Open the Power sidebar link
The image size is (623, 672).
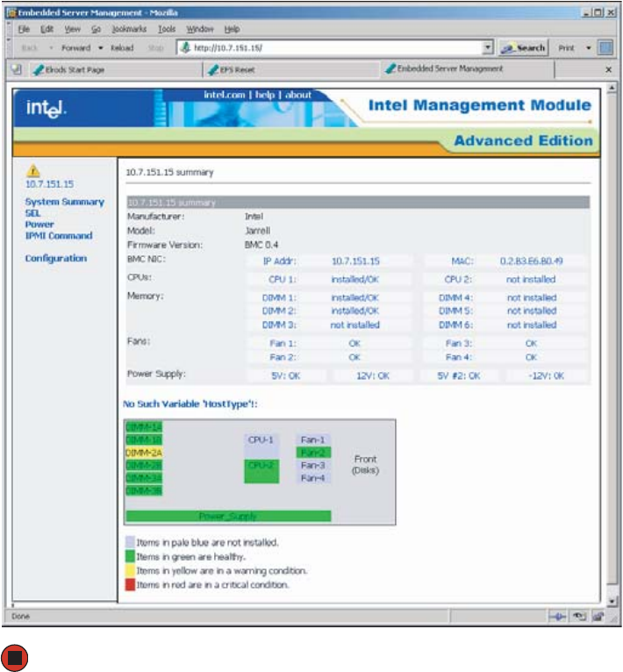pos(39,225)
